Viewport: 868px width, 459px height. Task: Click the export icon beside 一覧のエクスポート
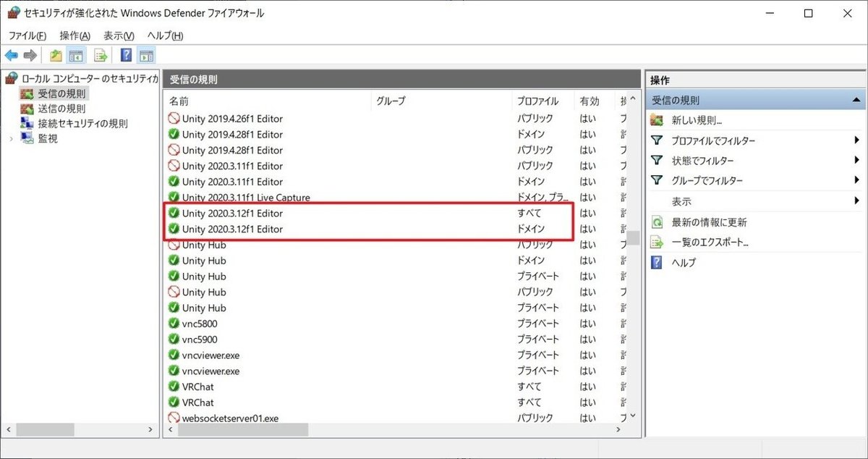click(x=657, y=243)
